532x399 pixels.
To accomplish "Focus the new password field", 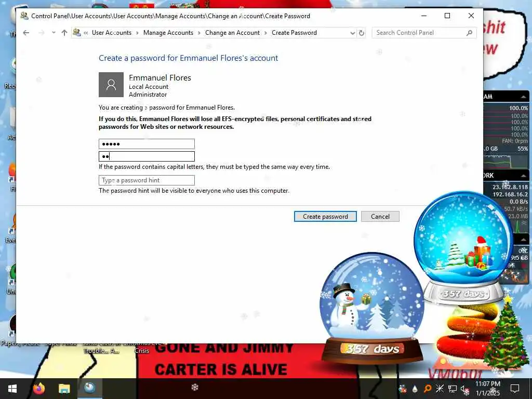I will (147, 144).
